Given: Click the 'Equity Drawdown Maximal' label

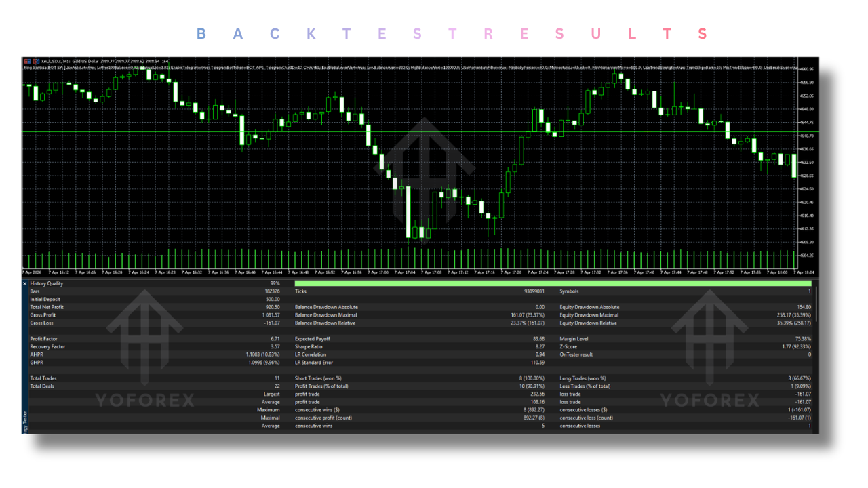Looking at the screenshot, I should click(x=589, y=315).
